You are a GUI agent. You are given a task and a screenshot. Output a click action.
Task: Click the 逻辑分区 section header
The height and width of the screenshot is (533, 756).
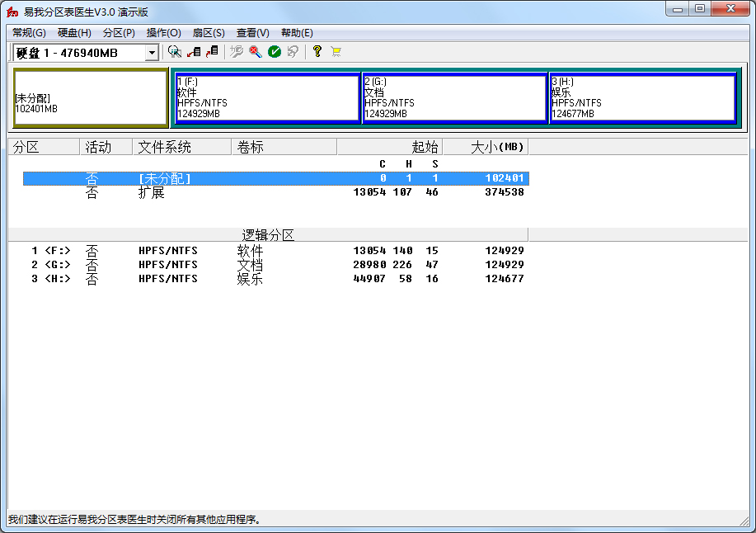[268, 235]
